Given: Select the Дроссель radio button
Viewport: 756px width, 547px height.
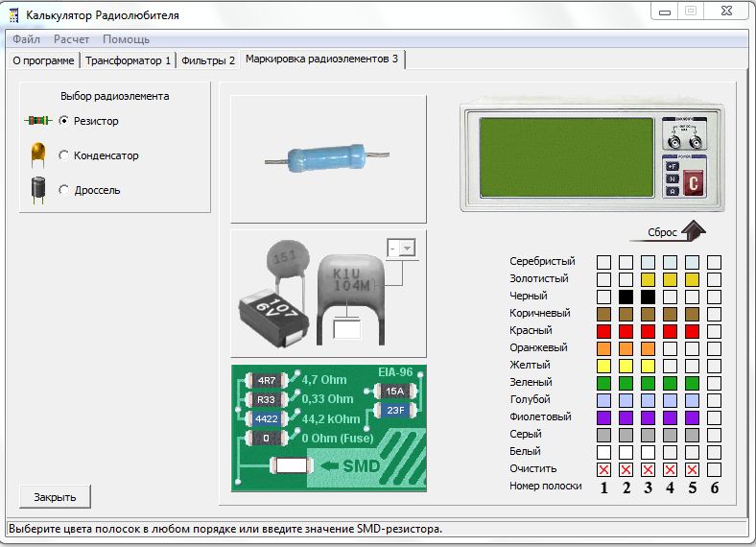Looking at the screenshot, I should click(x=64, y=190).
